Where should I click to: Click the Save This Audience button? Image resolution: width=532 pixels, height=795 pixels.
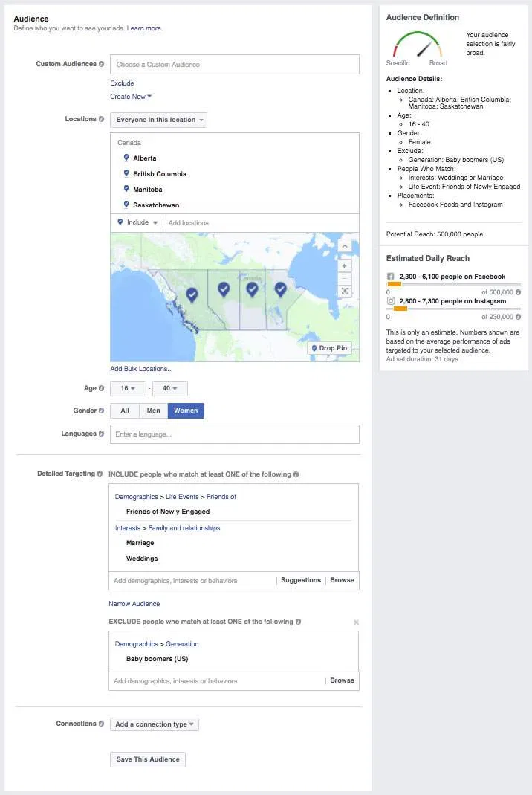147,759
